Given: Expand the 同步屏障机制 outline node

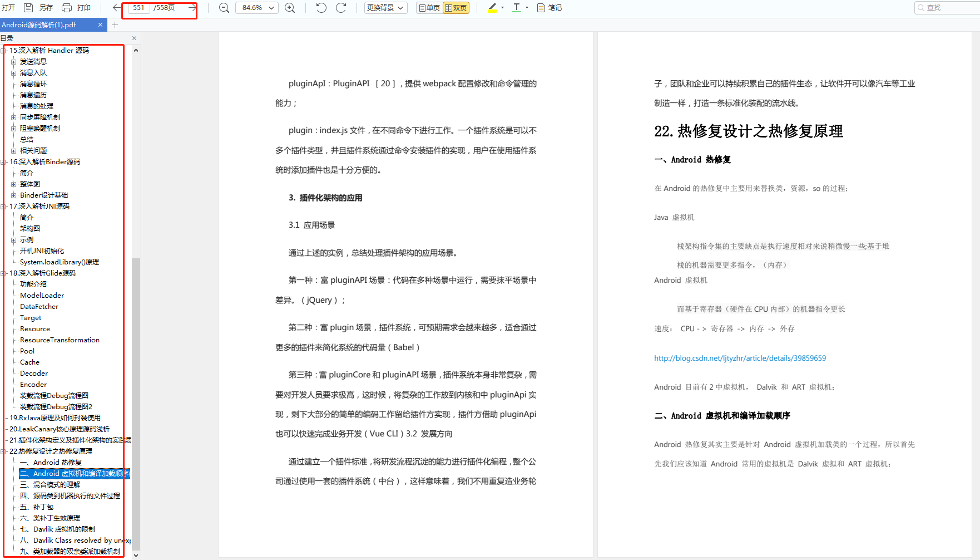Looking at the screenshot, I should (x=14, y=117).
